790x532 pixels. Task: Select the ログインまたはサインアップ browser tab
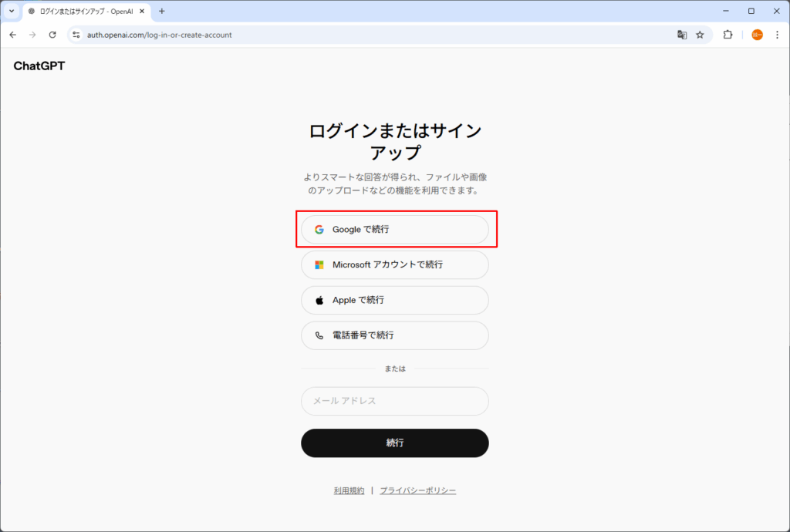tap(81, 12)
